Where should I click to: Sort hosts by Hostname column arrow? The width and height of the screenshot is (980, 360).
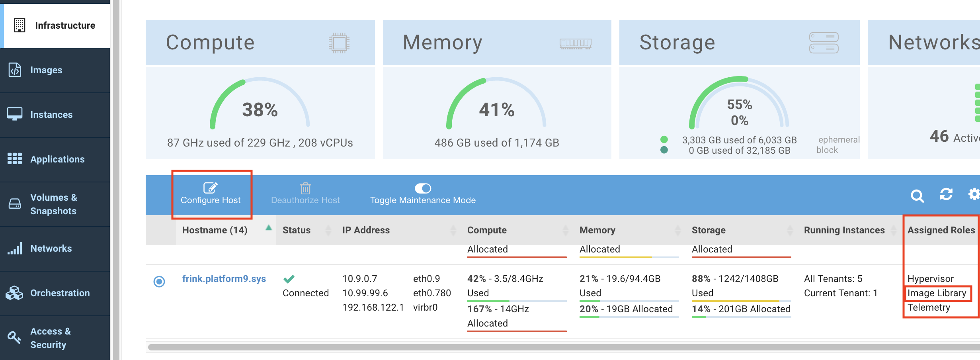[x=269, y=228]
